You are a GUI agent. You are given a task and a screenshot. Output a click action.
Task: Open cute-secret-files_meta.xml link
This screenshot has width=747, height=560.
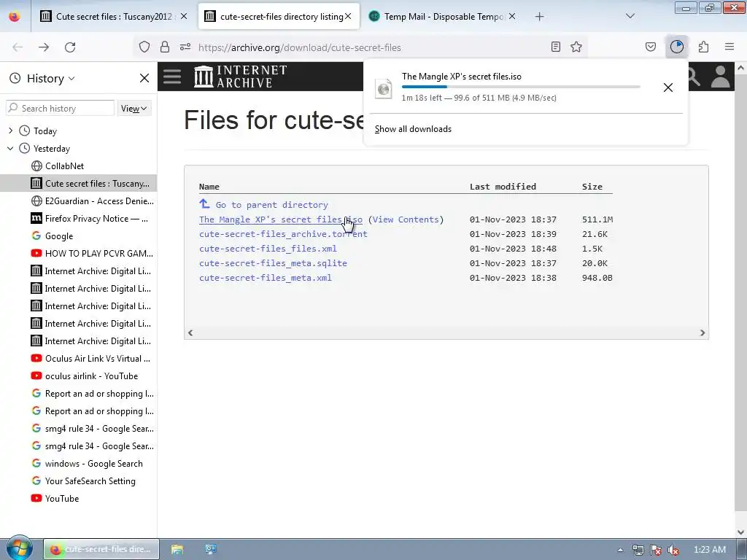pyautogui.click(x=266, y=278)
